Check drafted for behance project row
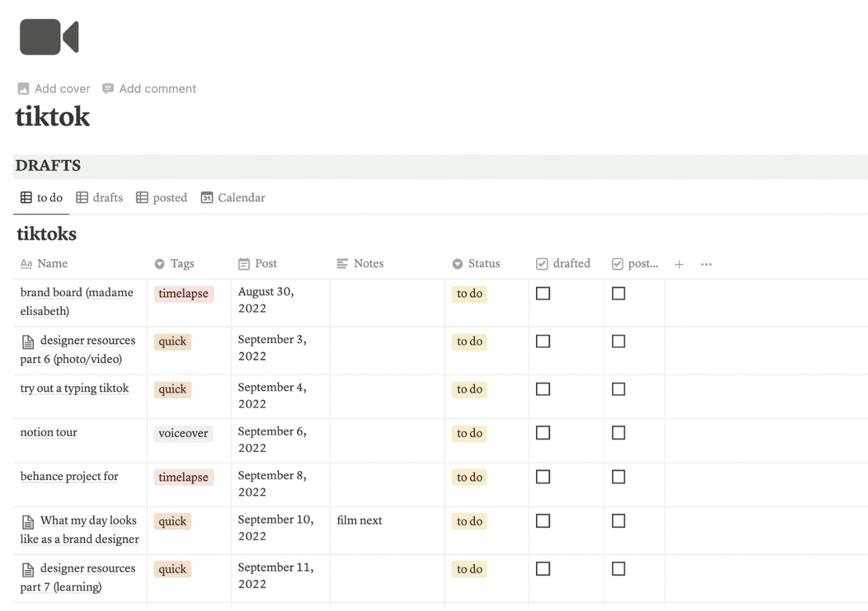 (x=543, y=477)
